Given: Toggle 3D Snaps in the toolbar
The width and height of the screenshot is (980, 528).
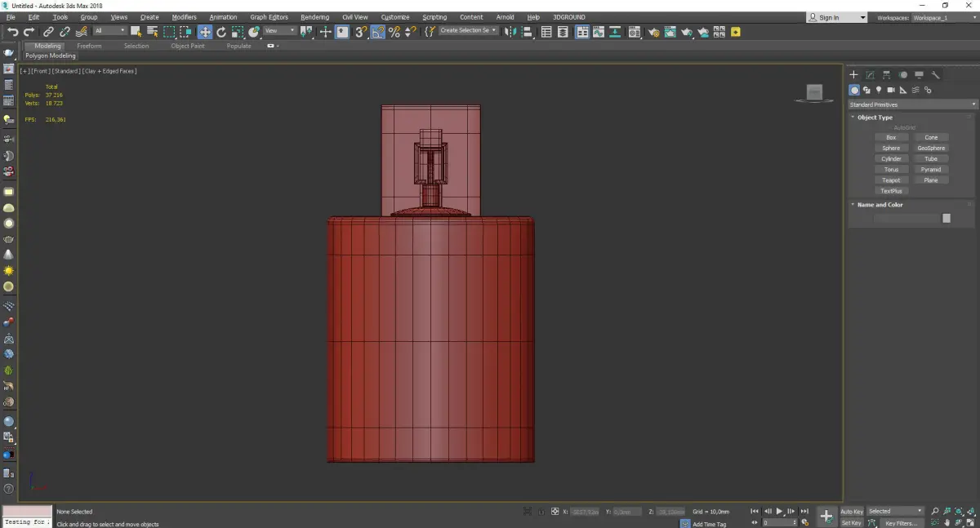Looking at the screenshot, I should (x=360, y=32).
